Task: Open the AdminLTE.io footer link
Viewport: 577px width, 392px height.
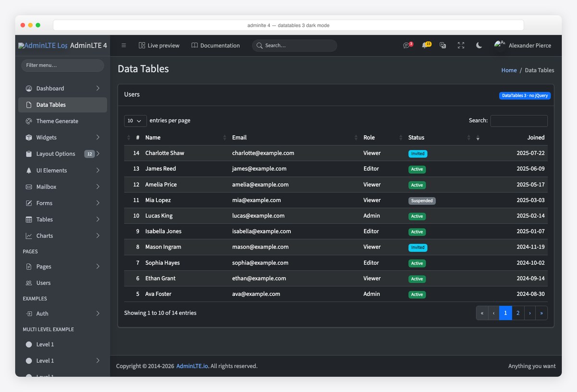Action: pyautogui.click(x=192, y=366)
